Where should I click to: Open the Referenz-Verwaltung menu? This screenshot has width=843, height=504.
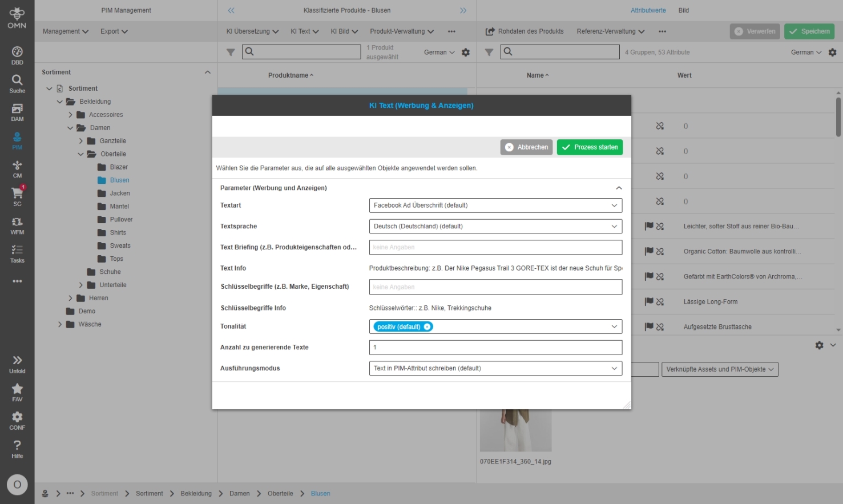(x=611, y=31)
